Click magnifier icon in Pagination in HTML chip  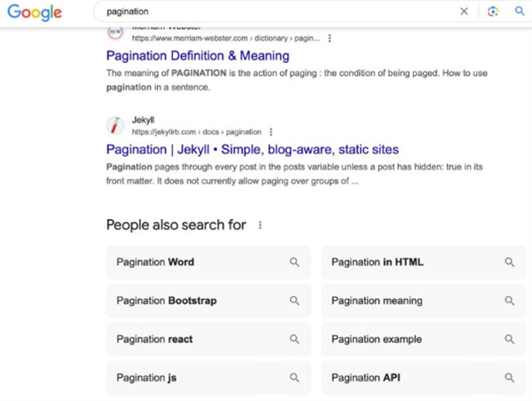(x=509, y=262)
